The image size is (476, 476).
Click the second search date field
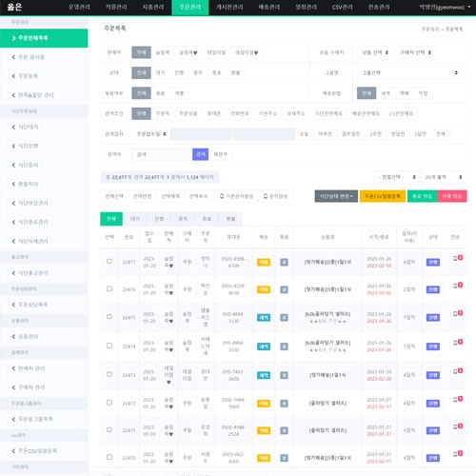(x=265, y=134)
